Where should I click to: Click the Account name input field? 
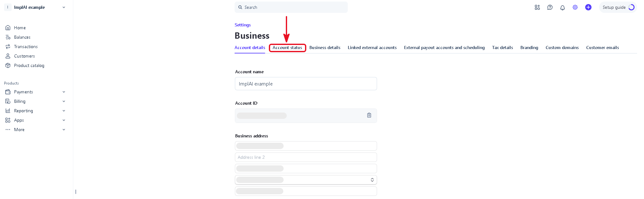coord(306,84)
